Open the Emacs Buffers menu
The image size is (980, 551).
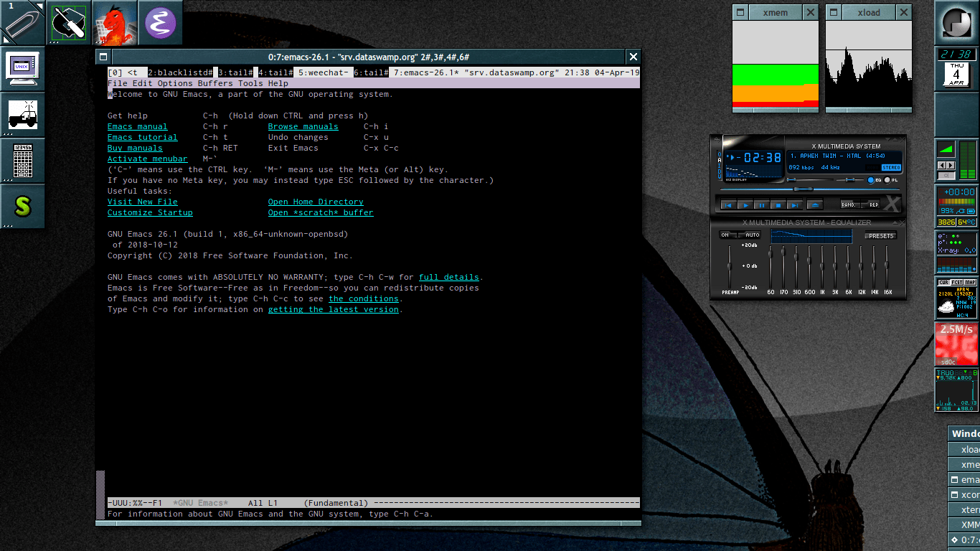(x=215, y=83)
